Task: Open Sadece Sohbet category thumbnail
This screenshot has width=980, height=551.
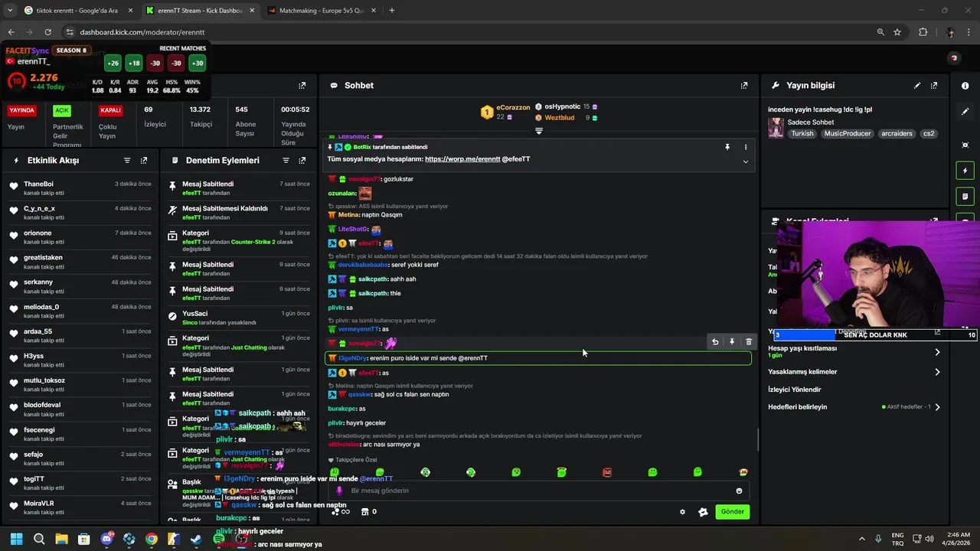Action: pos(776,128)
